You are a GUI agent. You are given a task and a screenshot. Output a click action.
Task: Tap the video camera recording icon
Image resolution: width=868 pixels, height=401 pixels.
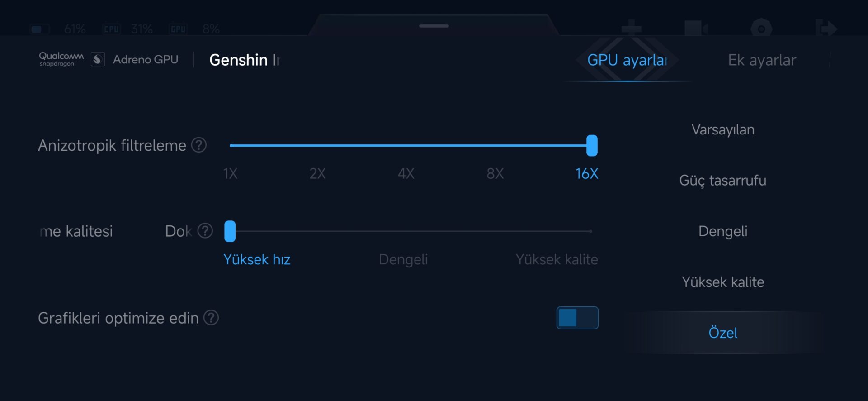tap(695, 28)
